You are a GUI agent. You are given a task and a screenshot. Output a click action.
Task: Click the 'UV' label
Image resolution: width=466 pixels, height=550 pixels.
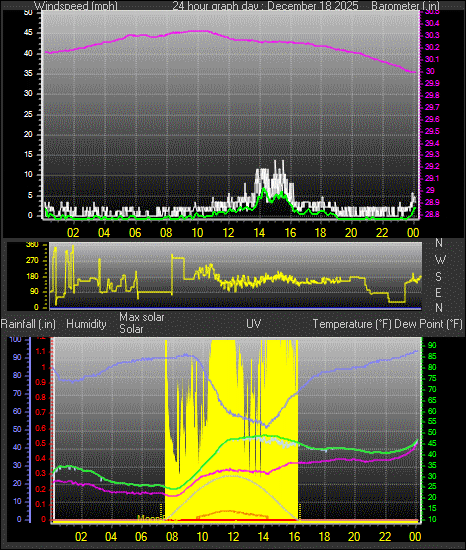(254, 323)
